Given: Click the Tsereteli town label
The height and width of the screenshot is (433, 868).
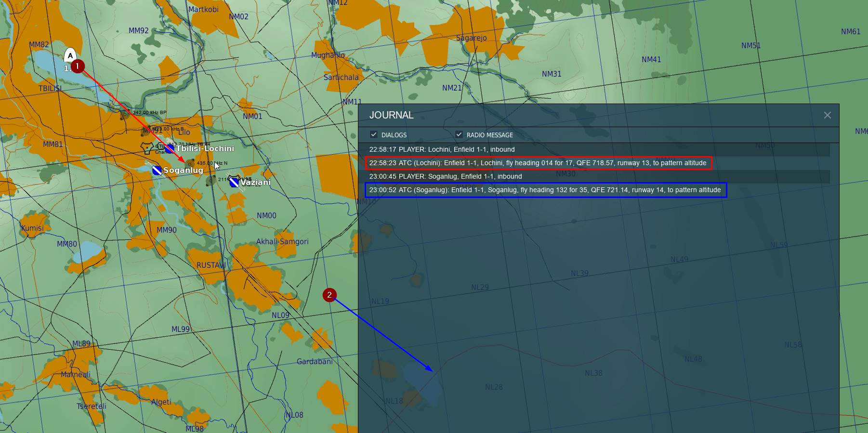Looking at the screenshot, I should click(92, 406).
